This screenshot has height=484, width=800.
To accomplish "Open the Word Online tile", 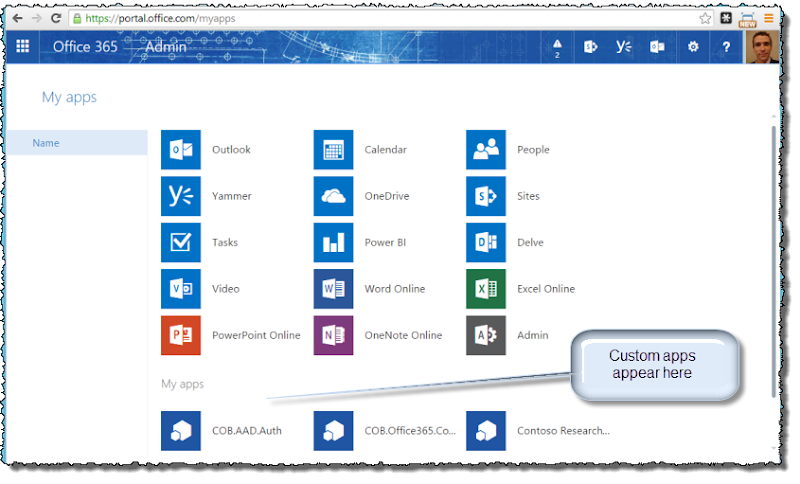I will [x=333, y=289].
